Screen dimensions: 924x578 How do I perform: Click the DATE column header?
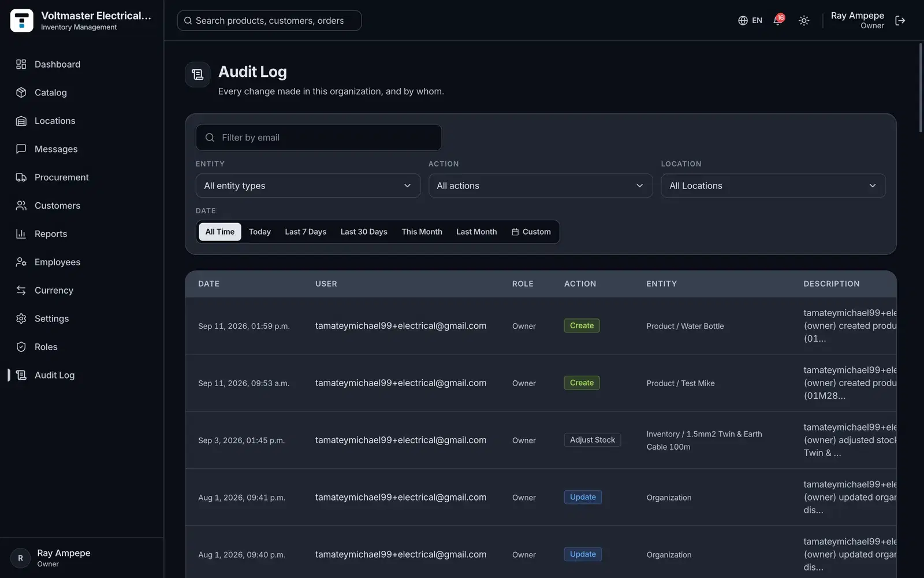tap(209, 284)
